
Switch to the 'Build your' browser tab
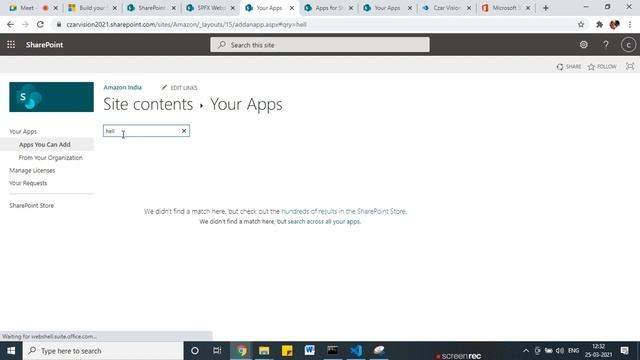[x=91, y=8]
